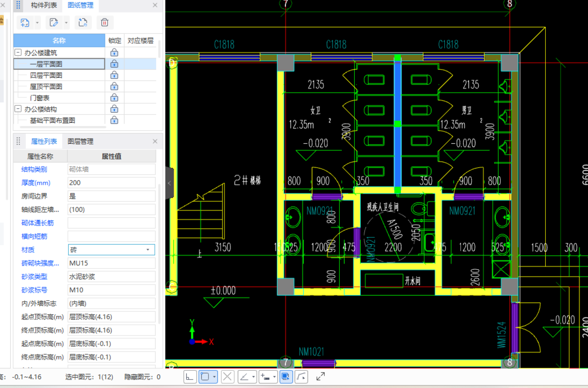Click the 砂浆标号 value M10
Viewport: 588px width, 388px height.
click(x=112, y=290)
